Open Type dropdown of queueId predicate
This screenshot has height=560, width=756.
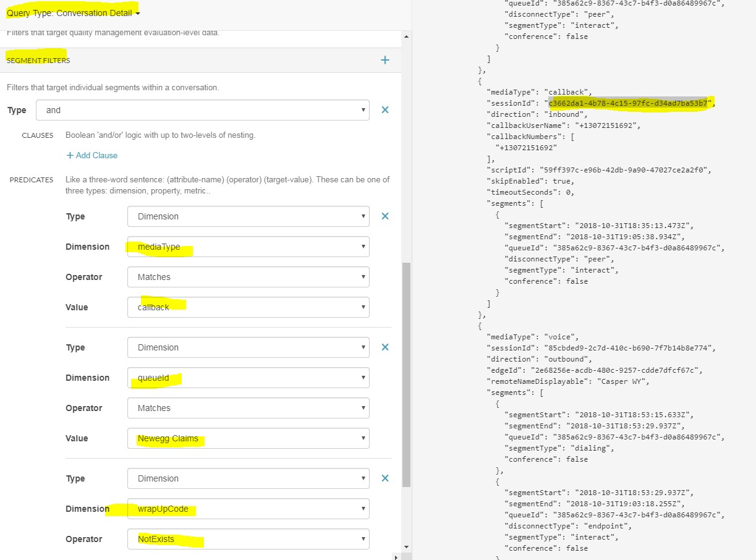click(x=248, y=347)
